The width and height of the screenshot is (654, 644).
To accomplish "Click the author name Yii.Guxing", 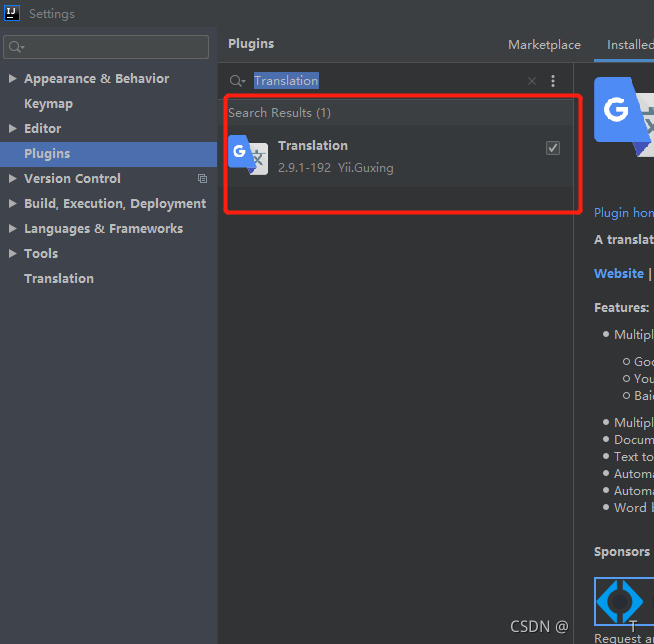I will click(x=366, y=168).
